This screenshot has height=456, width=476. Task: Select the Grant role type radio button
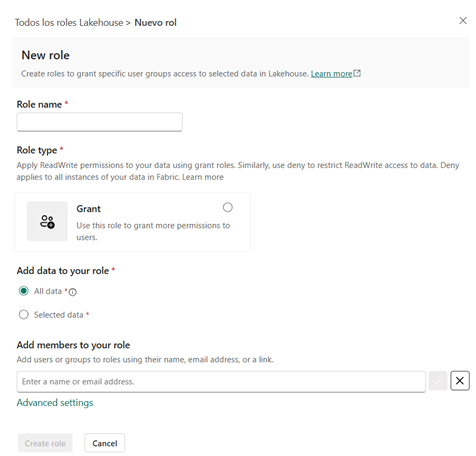pos(228,207)
